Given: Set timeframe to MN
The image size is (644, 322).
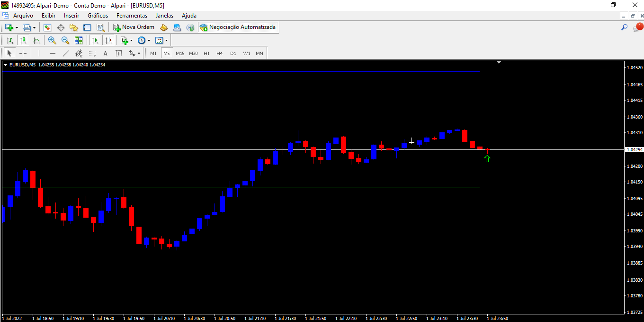Looking at the screenshot, I should point(259,53).
